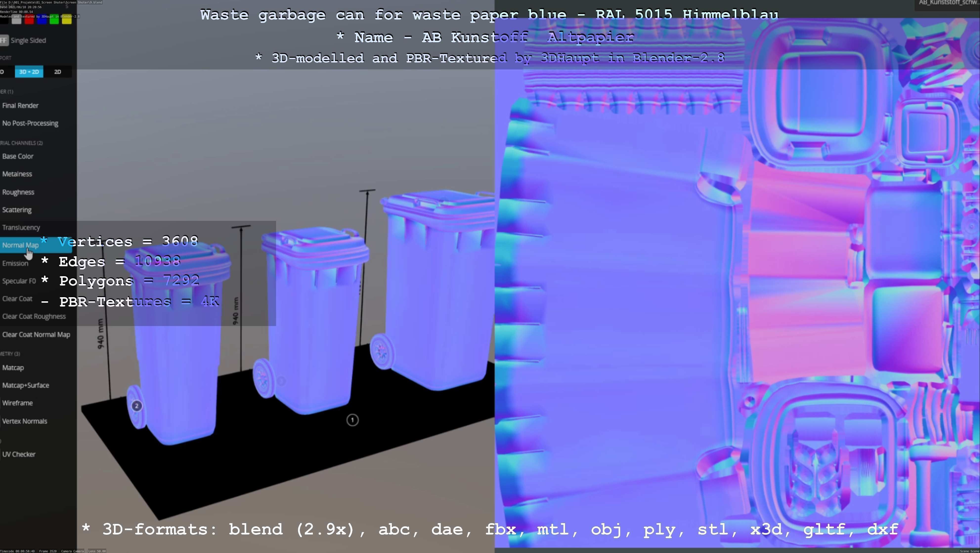Show the Metalness channel
Image resolution: width=980 pixels, height=553 pixels.
pyautogui.click(x=17, y=174)
